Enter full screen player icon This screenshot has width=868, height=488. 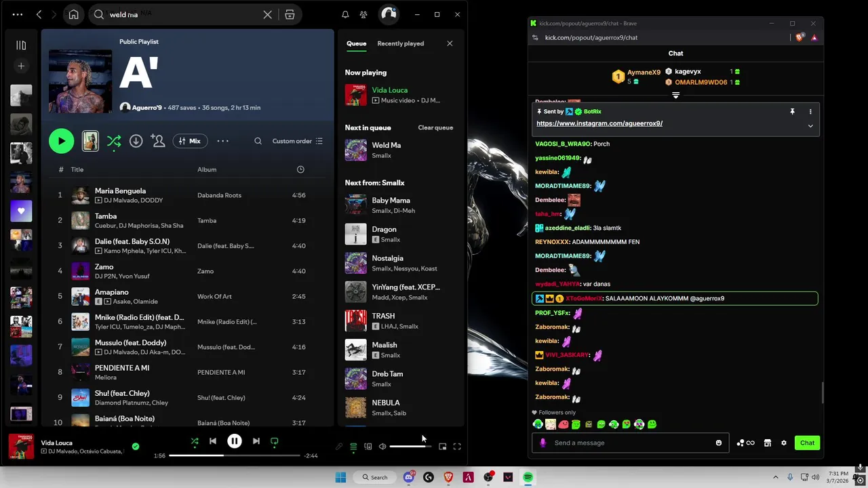pyautogui.click(x=457, y=447)
